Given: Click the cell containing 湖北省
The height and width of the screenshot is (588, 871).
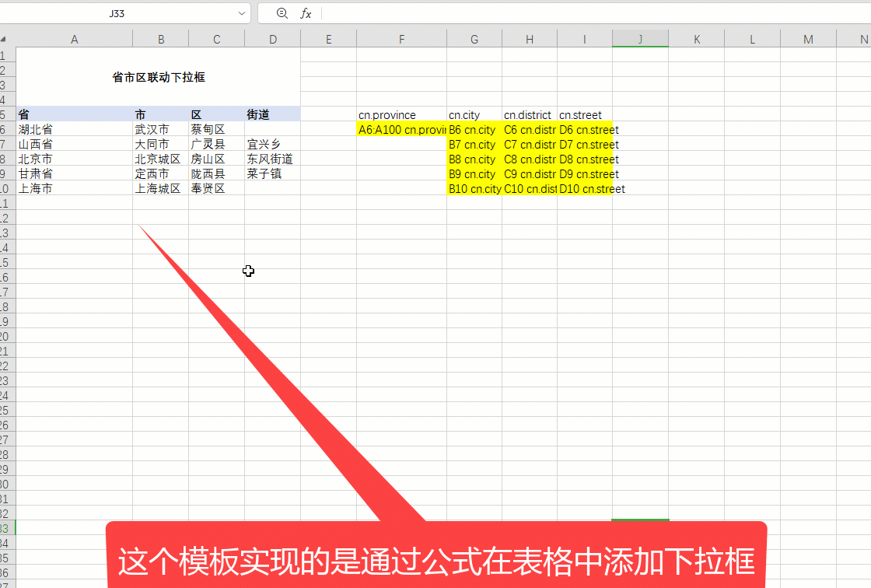Looking at the screenshot, I should [x=74, y=129].
